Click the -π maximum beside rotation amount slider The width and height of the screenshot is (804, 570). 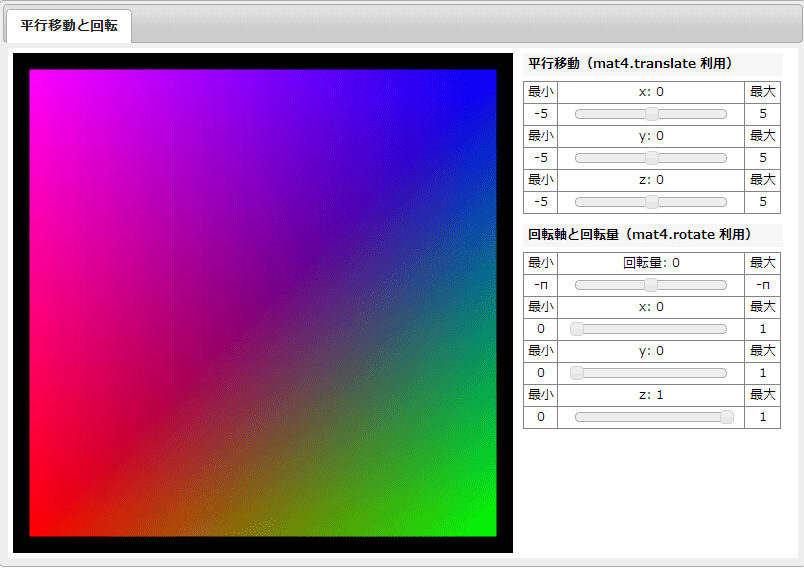point(763,285)
